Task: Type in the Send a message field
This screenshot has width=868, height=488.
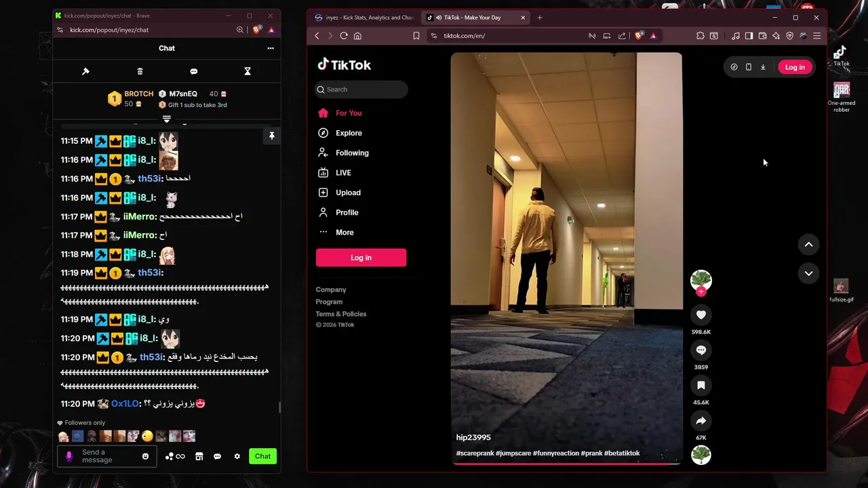Action: (107, 456)
